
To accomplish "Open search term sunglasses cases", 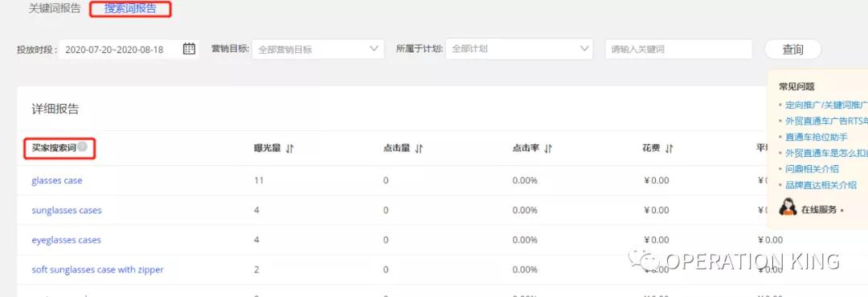I will click(67, 211).
